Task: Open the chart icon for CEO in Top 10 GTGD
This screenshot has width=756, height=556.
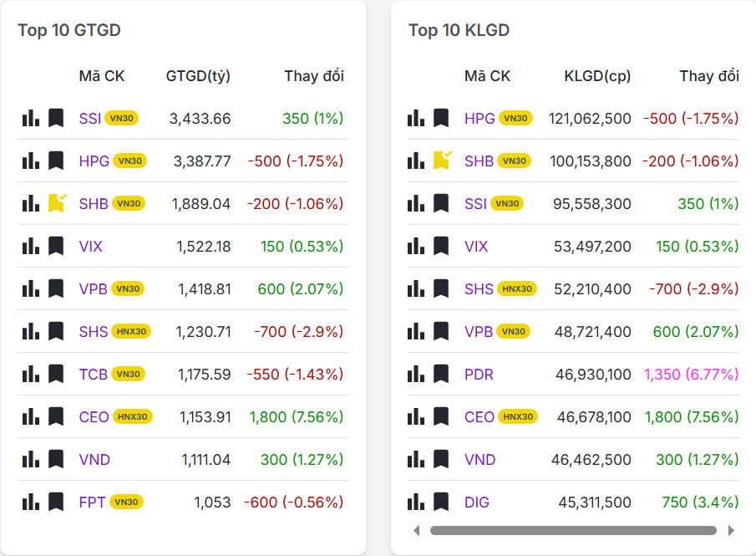Action: tap(31, 416)
